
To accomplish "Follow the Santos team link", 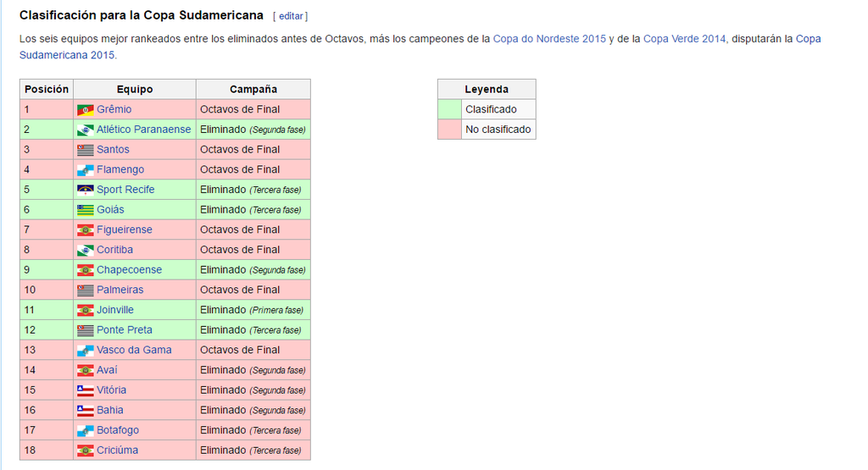I will (113, 149).
